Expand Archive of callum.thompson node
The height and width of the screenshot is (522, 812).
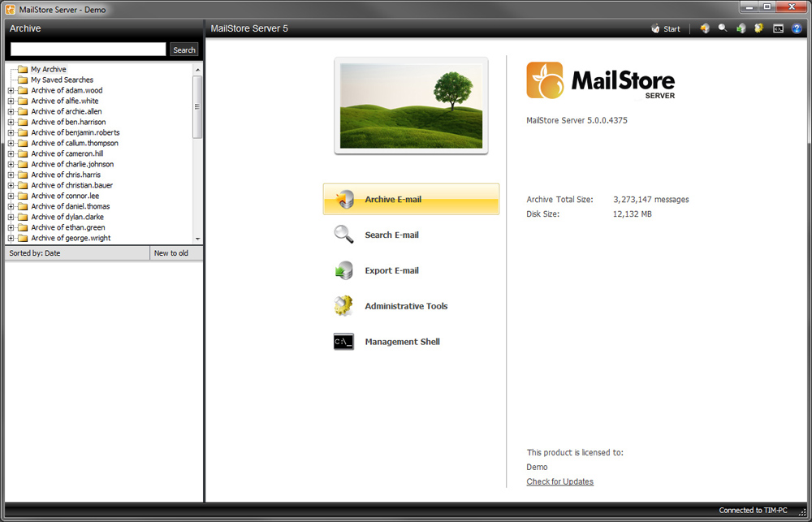[x=11, y=143]
